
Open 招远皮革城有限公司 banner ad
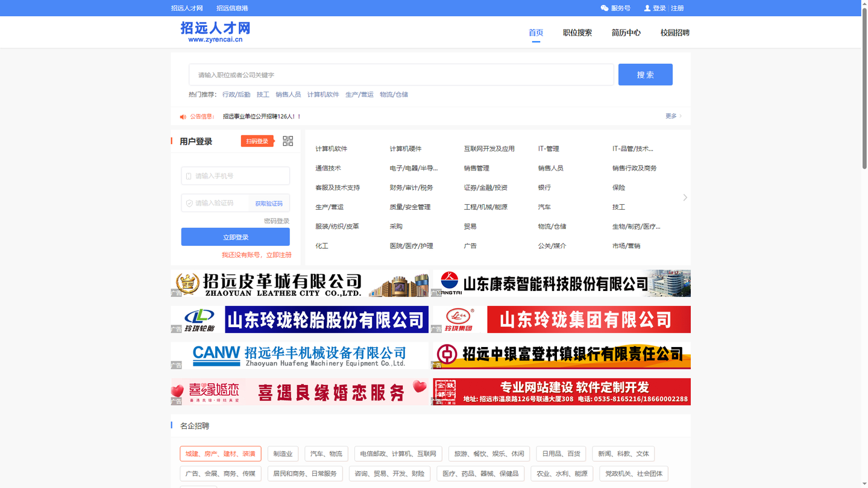[300, 283]
